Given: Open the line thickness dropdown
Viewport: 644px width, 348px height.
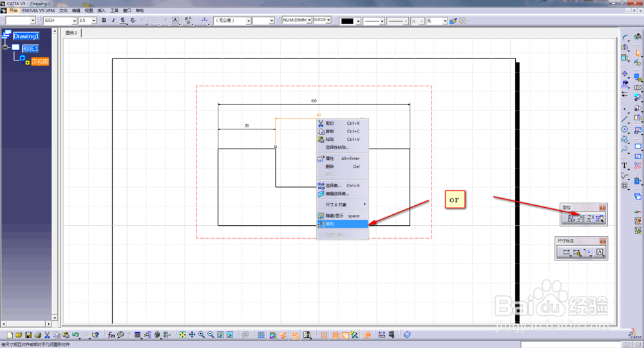Looking at the screenshot, I should click(381, 21).
